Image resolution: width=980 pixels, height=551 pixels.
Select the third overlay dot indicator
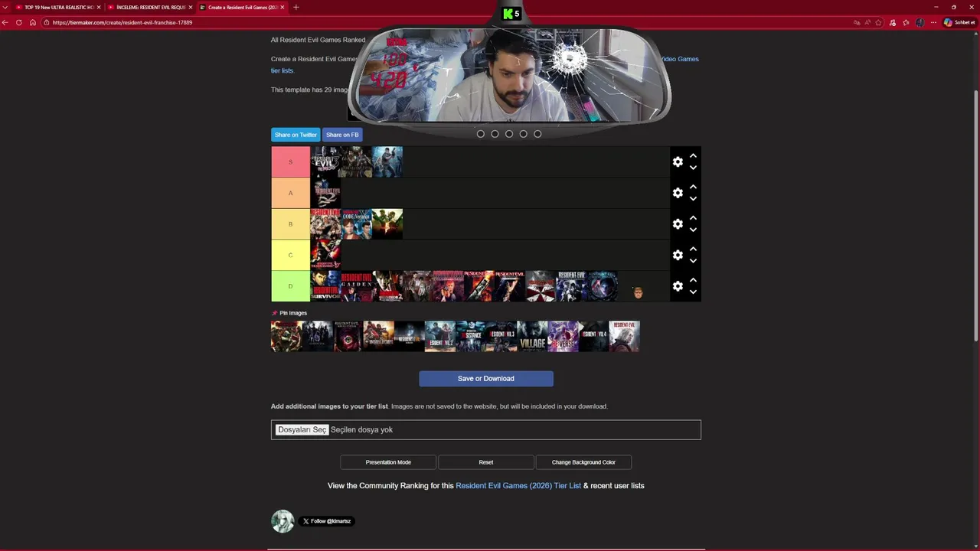509,134
